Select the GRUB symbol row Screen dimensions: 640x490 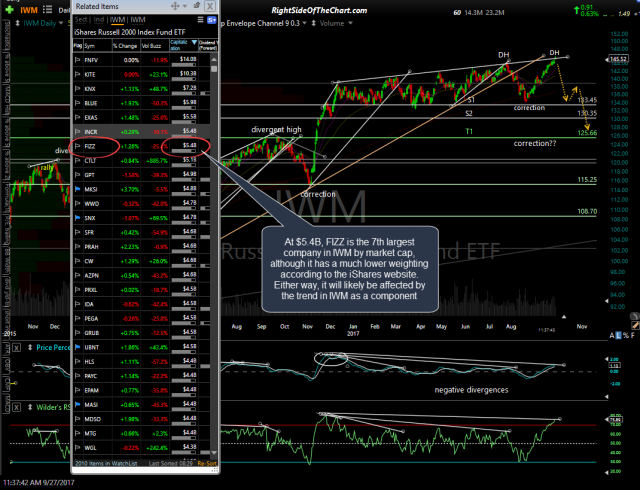[142, 333]
